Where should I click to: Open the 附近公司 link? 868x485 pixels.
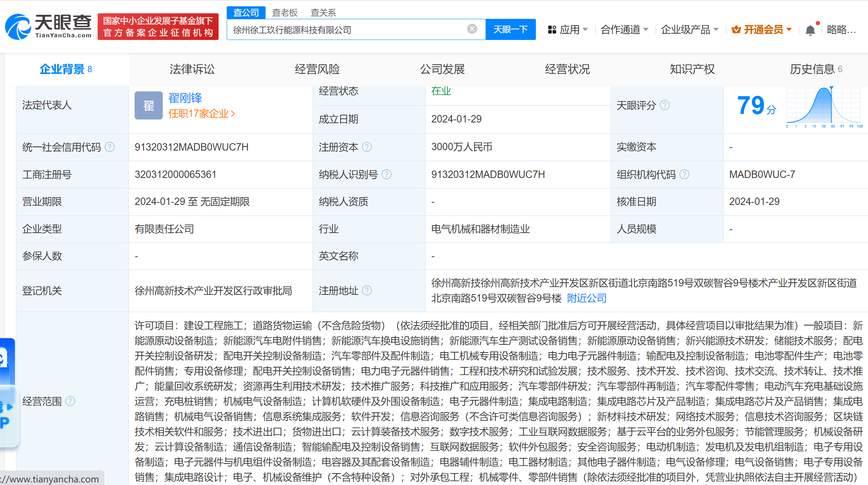[x=587, y=298]
